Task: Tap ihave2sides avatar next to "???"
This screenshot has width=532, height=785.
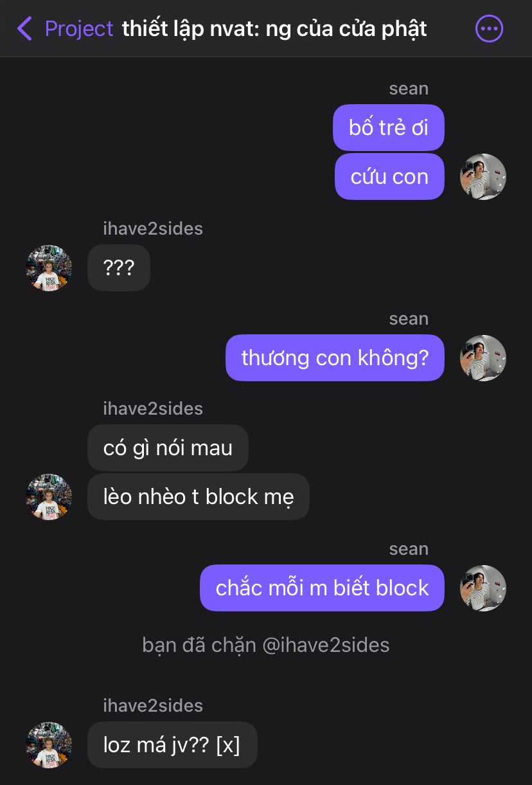Action: [49, 268]
